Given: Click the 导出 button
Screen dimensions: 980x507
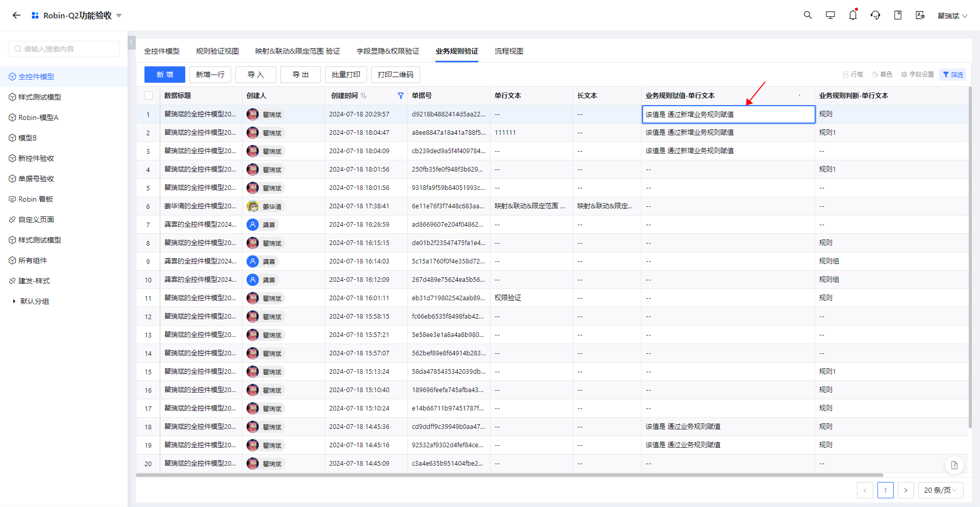Looking at the screenshot, I should [301, 75].
